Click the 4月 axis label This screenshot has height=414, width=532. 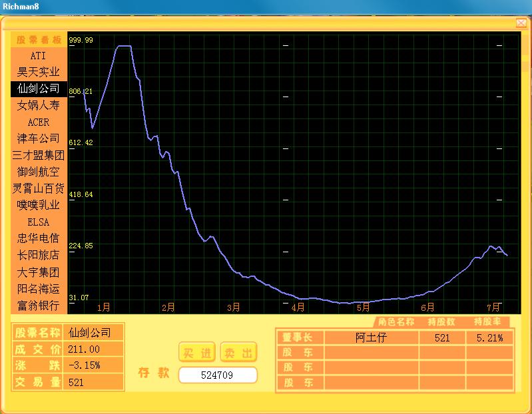[298, 308]
